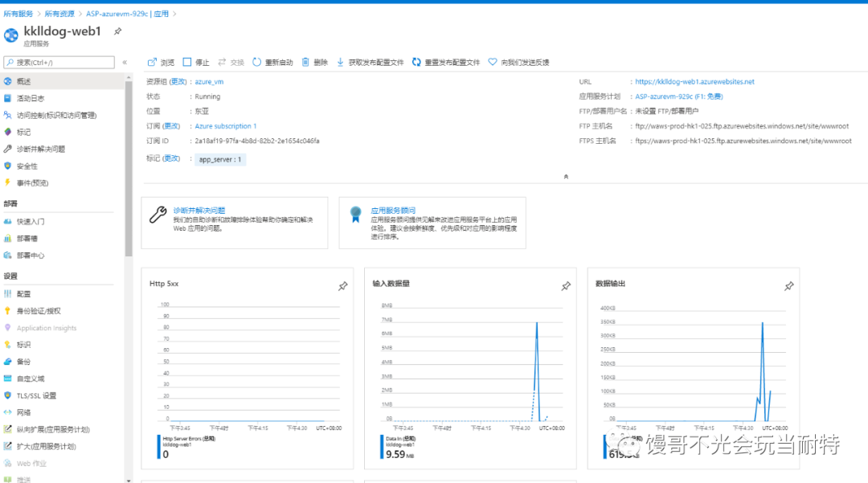Screen dimensions: 868x483
Task: Open the ASP-azurevm-929c (F1: 免费) plan link
Action: [x=678, y=96]
